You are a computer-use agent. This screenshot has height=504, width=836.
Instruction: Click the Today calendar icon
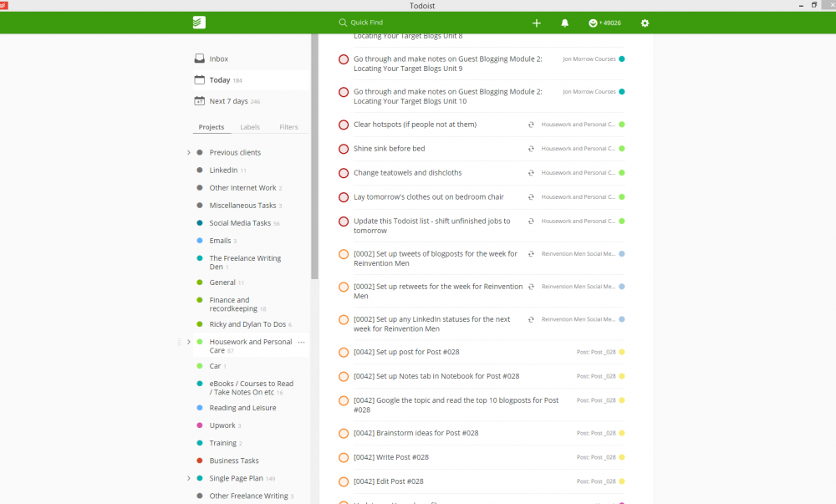point(198,79)
